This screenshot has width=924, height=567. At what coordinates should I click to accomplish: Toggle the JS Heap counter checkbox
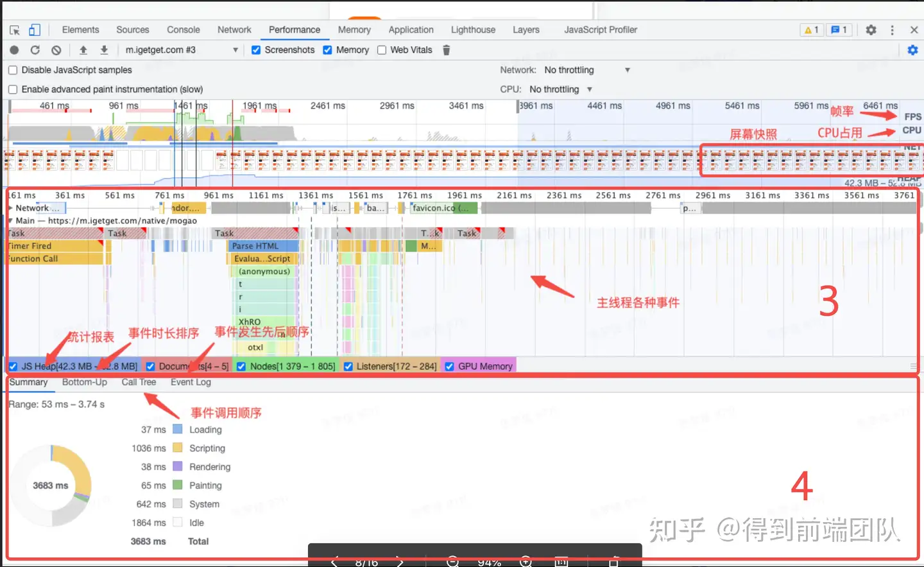coord(13,366)
